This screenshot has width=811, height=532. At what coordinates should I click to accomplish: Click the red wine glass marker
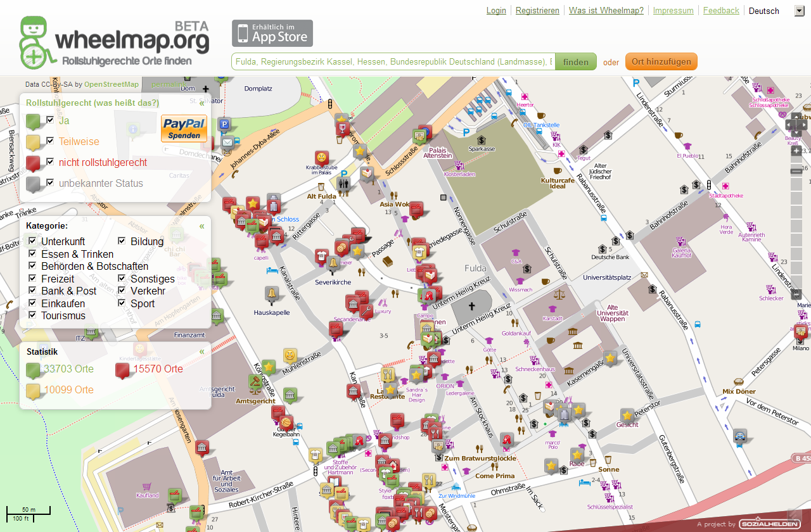[342, 129]
